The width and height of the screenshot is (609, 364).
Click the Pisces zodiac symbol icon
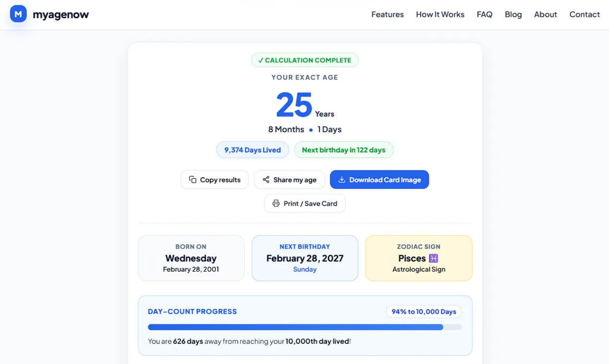coord(433,258)
